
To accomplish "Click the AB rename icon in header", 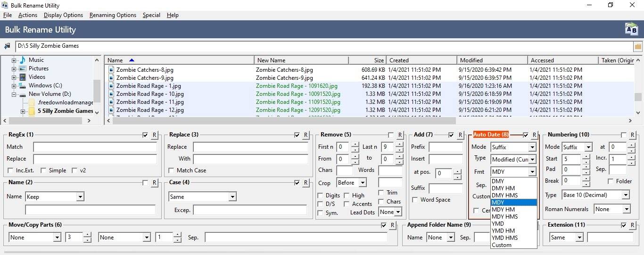I will click(631, 29).
